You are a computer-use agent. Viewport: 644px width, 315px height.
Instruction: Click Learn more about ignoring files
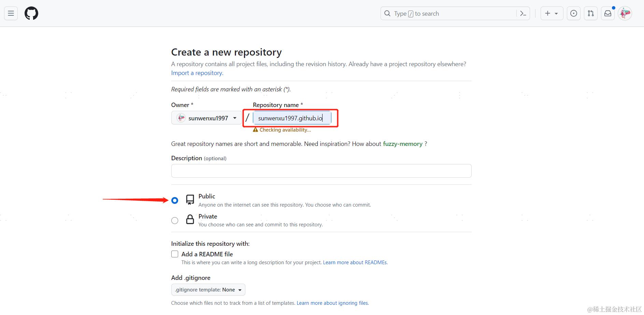(x=333, y=303)
